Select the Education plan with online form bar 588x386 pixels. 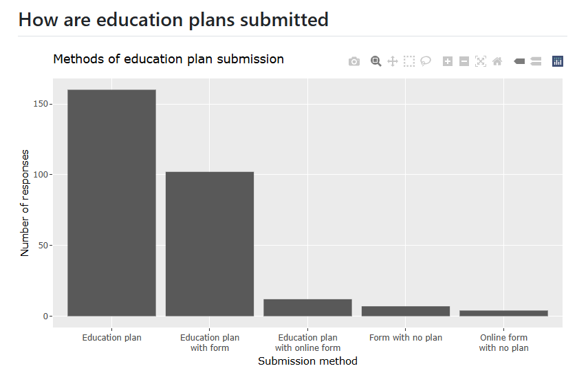tap(307, 308)
